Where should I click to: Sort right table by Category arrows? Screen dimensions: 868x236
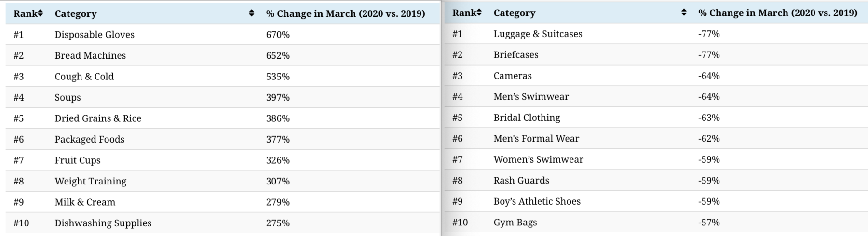684,13
